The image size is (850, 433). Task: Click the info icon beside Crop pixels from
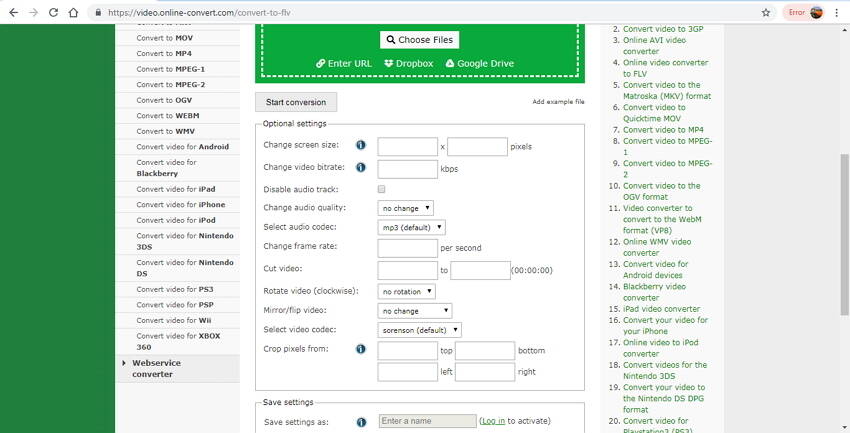360,349
